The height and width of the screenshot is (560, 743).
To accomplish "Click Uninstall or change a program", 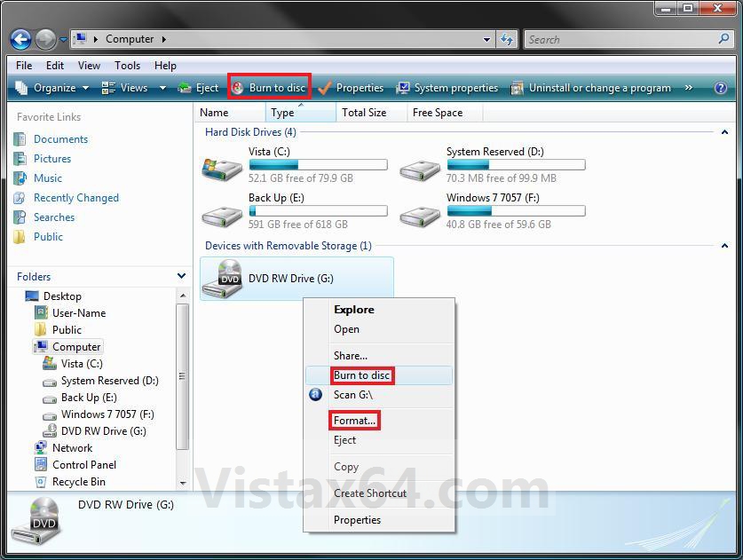I will [591, 88].
